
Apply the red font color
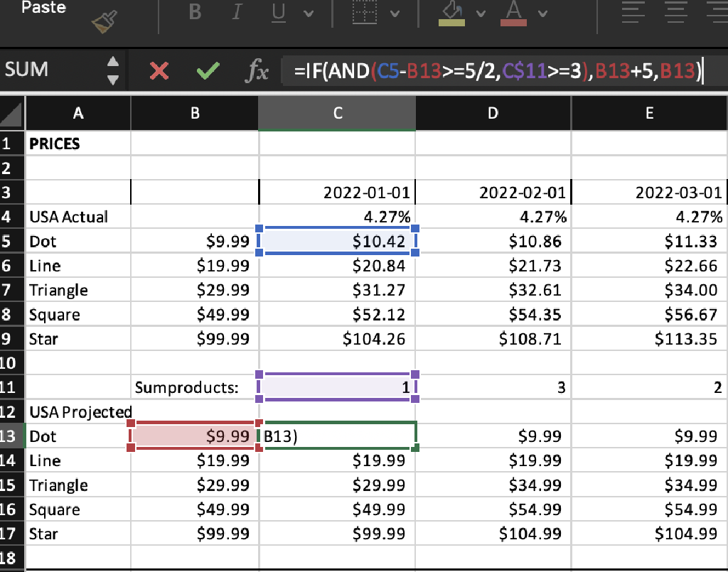pos(513,13)
